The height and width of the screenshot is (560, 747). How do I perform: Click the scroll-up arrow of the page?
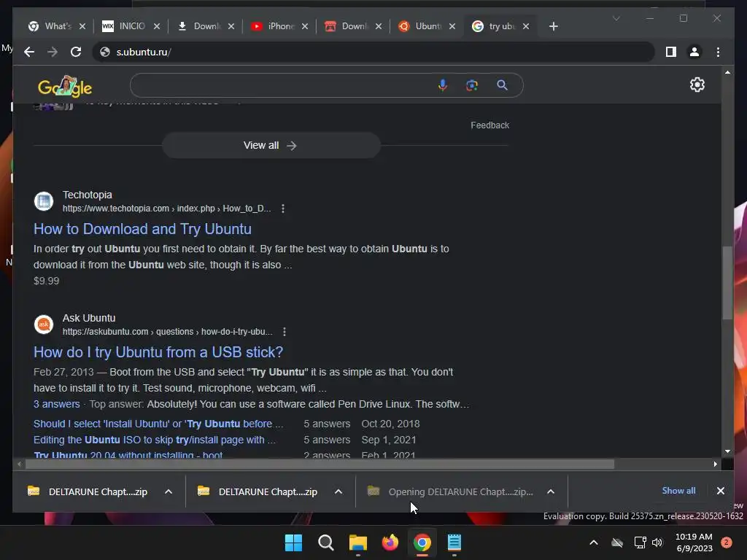click(727, 72)
